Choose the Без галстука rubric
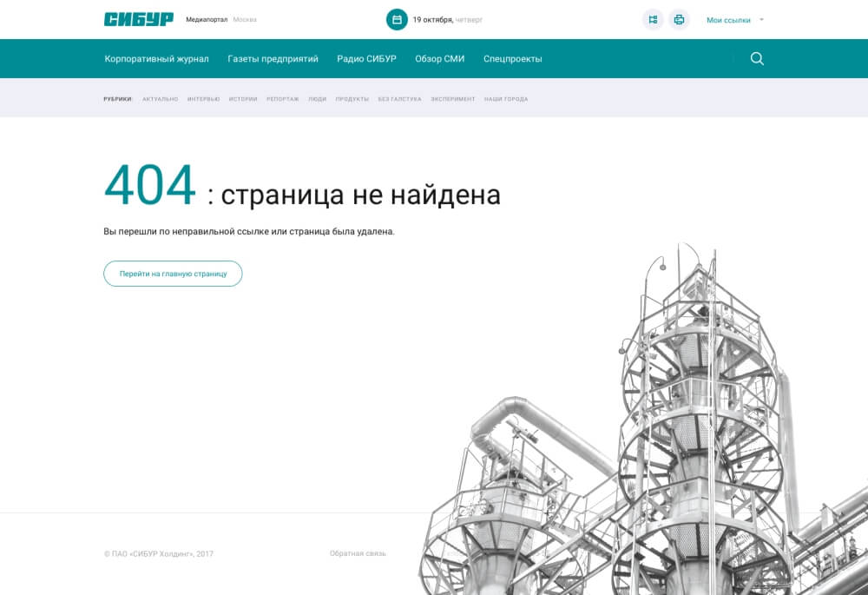This screenshot has width=868, height=595. click(399, 99)
